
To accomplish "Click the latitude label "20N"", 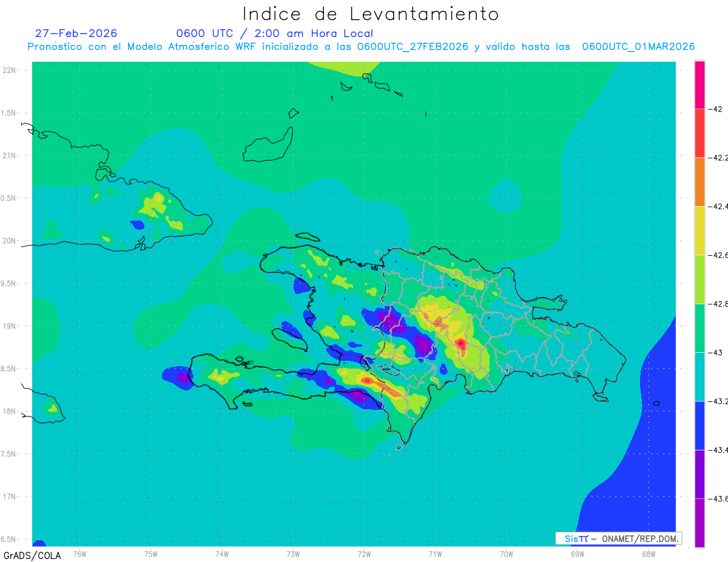I will tap(9, 241).
